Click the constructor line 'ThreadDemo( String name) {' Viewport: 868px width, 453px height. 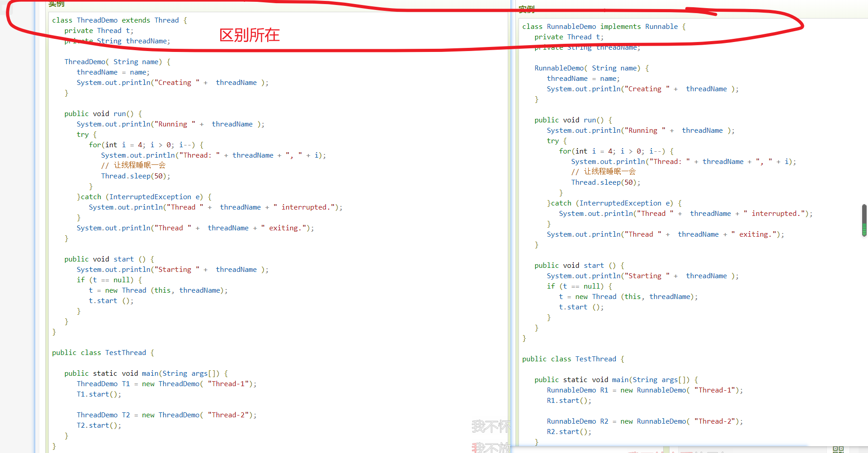tap(118, 62)
